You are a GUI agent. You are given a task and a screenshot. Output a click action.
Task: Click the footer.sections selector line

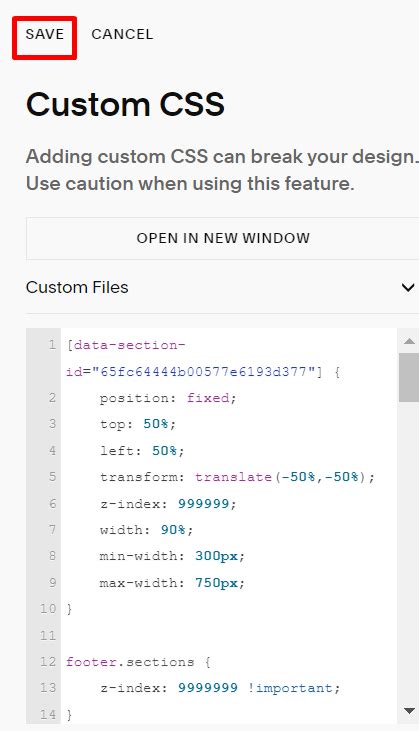coord(138,662)
